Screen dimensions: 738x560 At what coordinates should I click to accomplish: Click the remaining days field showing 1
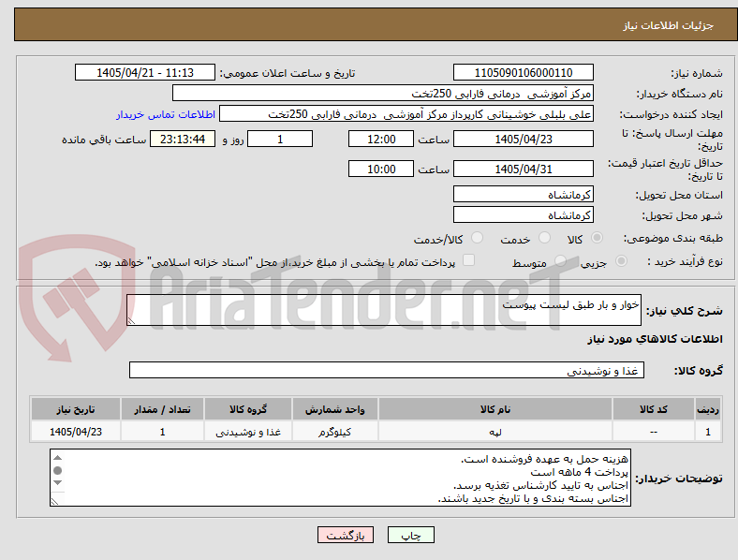[x=280, y=139]
